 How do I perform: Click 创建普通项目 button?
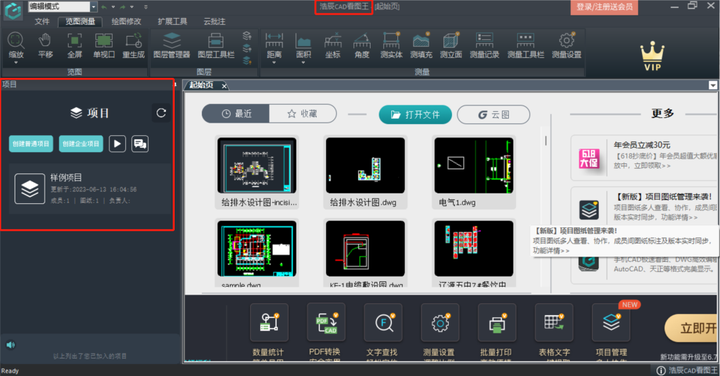click(31, 144)
